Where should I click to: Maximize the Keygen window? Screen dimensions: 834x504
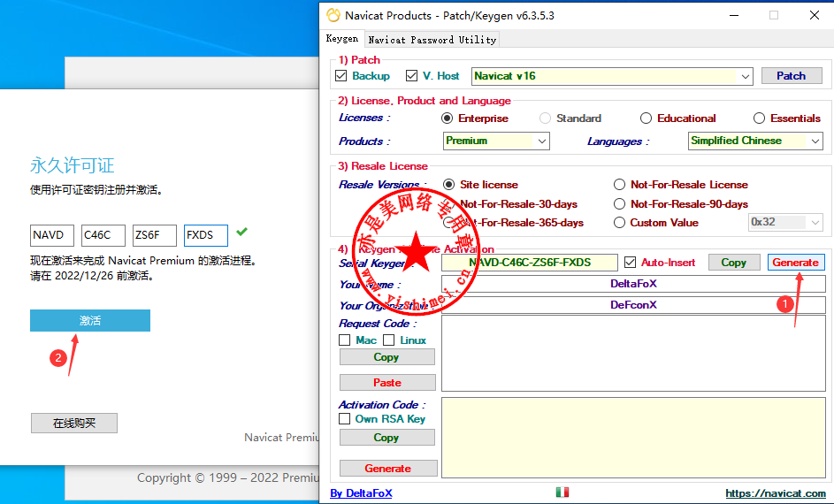774,15
